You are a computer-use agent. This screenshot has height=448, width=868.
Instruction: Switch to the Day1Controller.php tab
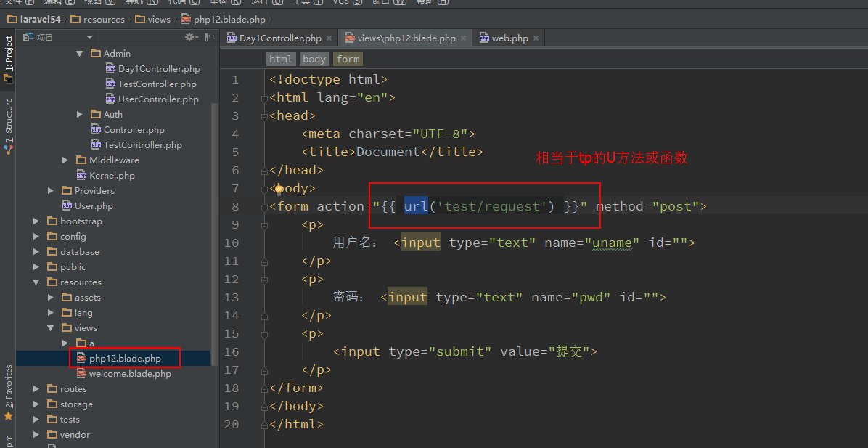tap(279, 38)
